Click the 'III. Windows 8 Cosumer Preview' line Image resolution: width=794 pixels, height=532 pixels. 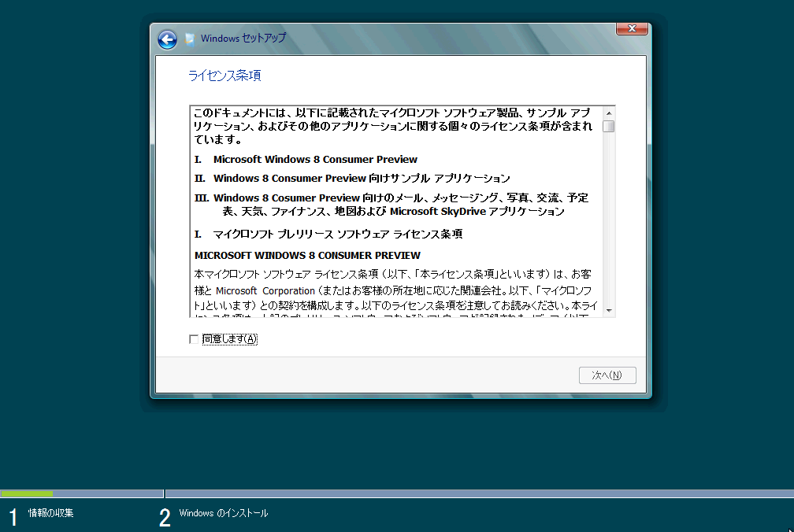(391, 205)
